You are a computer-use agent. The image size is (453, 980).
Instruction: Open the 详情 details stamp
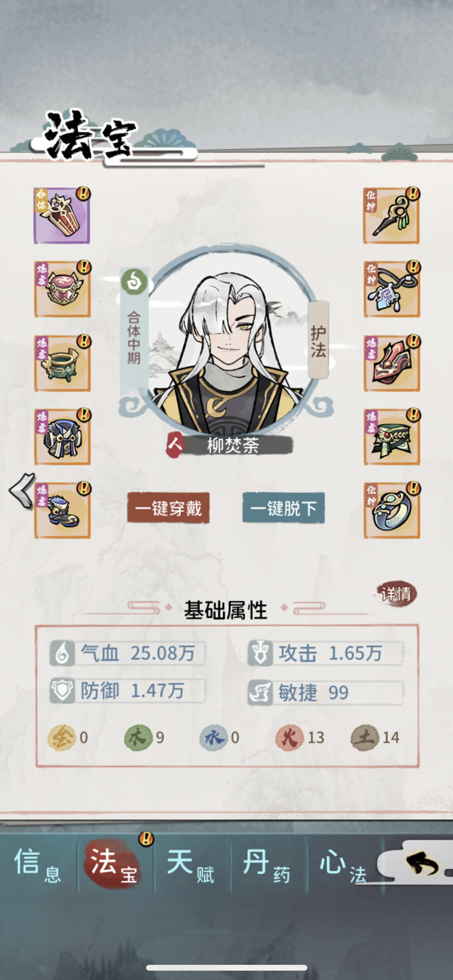[x=397, y=593]
